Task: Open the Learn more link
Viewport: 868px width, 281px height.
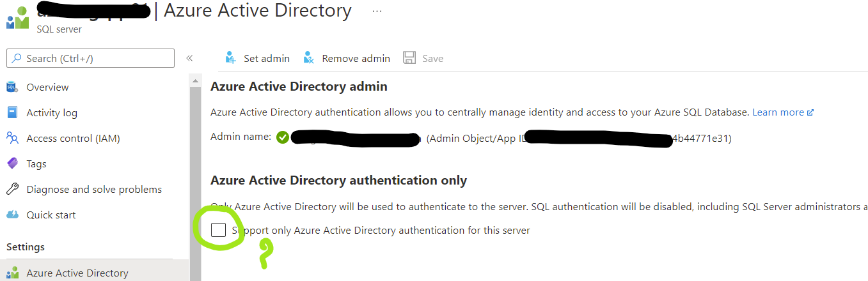Action: pos(783,112)
